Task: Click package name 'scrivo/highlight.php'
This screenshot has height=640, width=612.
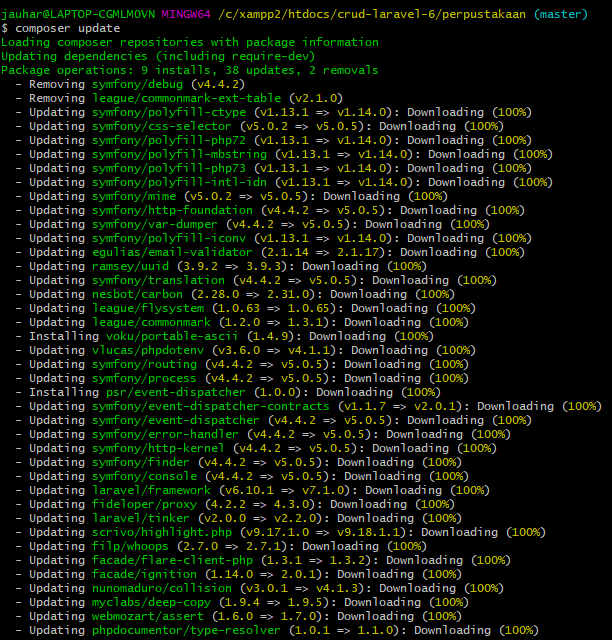Action: tap(162, 532)
